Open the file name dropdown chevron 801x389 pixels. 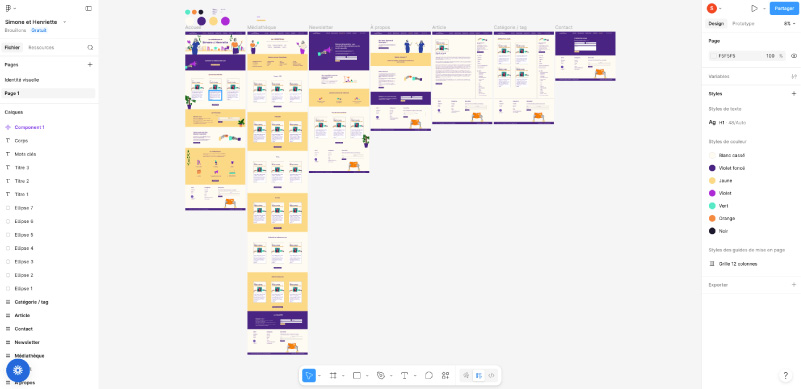[x=65, y=22]
